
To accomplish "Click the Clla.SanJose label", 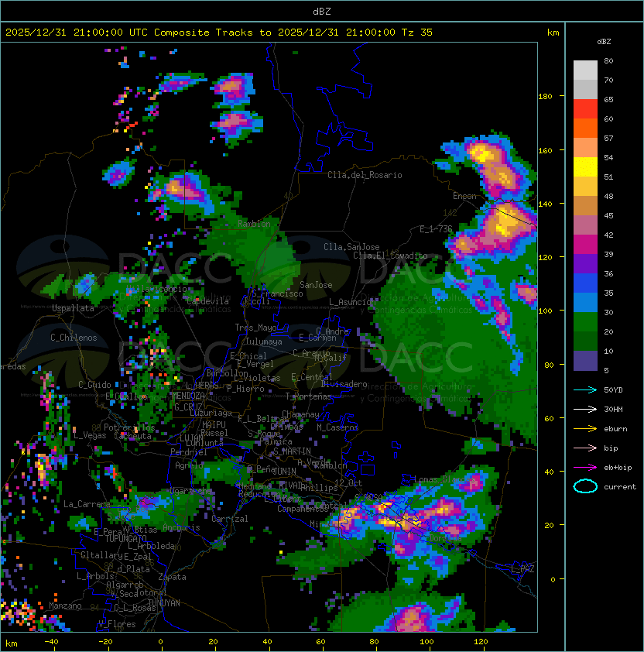I will point(351,247).
